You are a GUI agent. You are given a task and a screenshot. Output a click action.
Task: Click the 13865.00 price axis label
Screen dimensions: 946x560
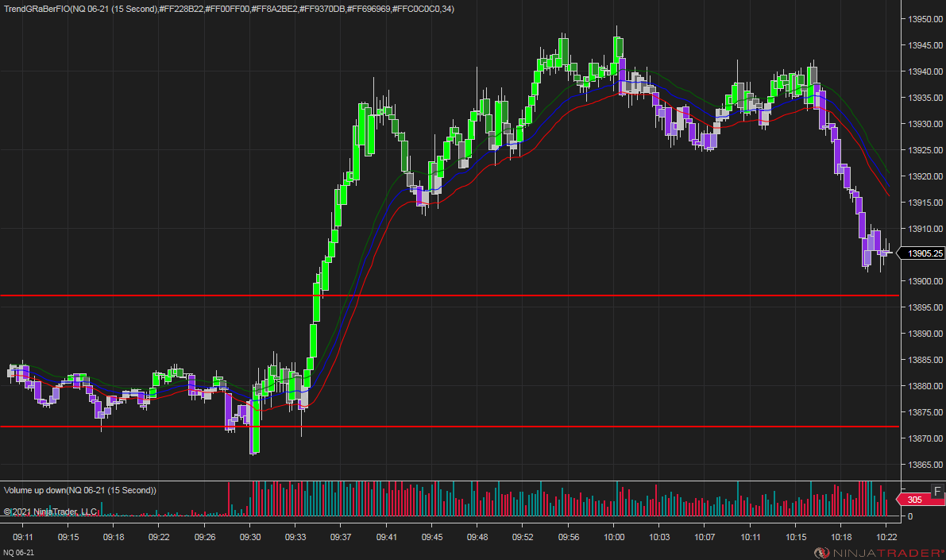click(925, 465)
